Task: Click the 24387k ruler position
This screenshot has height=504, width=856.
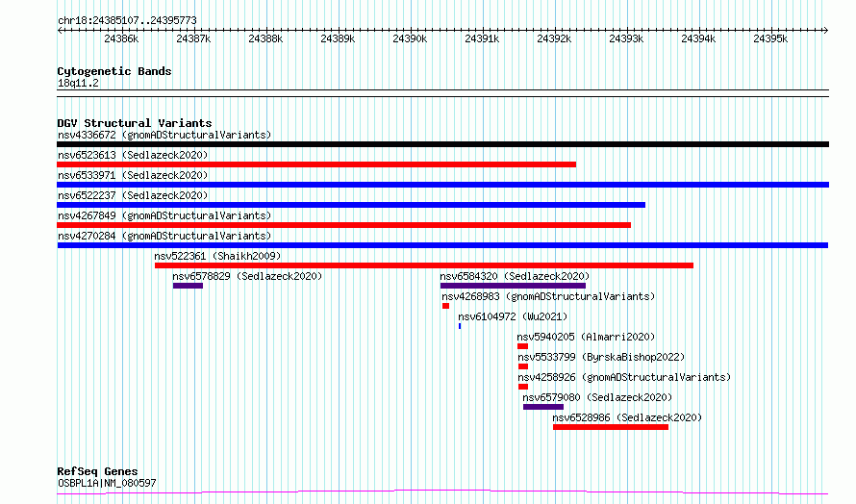Action: (x=193, y=38)
